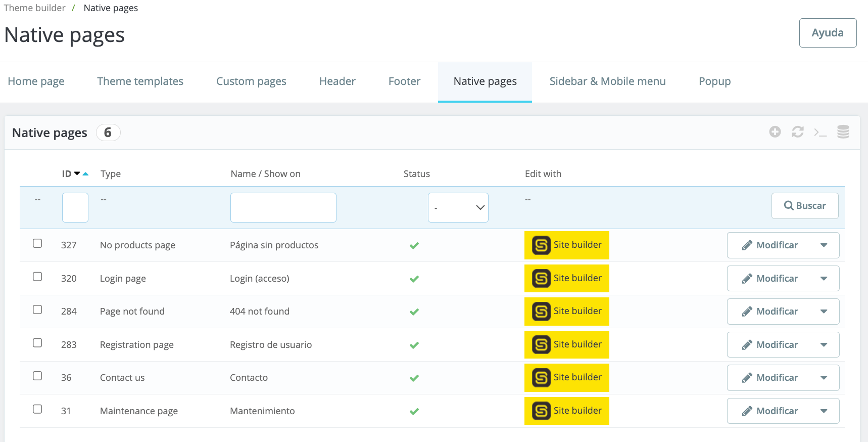The height and width of the screenshot is (442, 868).
Task: Toggle status checkmark for Contact us row
Action: [x=414, y=378]
